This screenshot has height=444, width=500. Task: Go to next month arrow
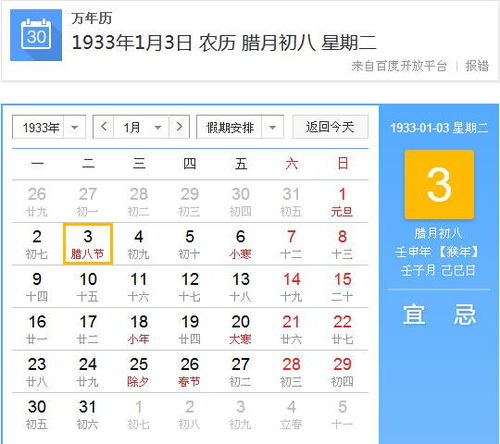pyautogui.click(x=179, y=127)
